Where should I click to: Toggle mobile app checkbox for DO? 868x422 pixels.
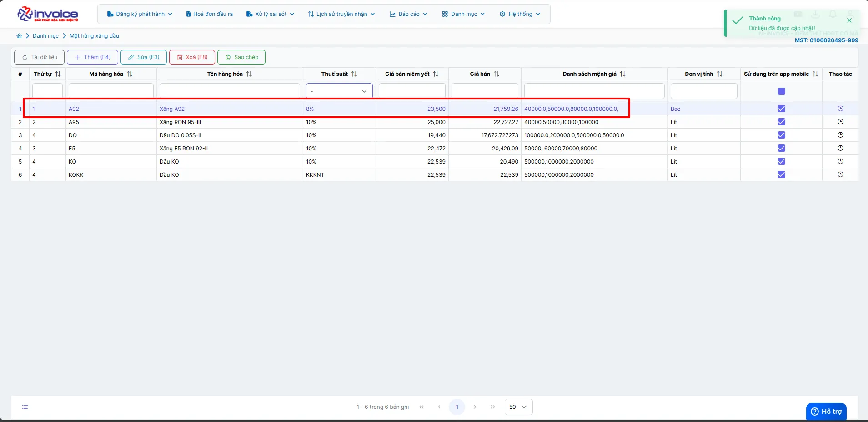(782, 135)
